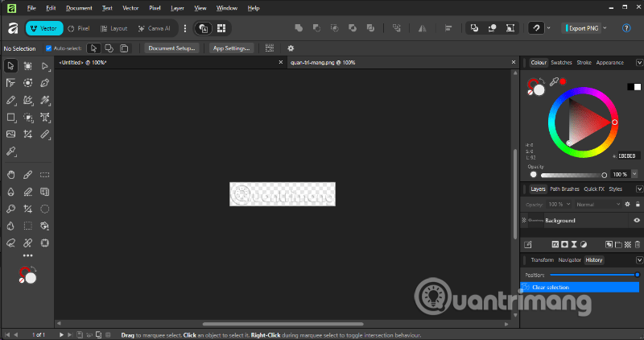The width and height of the screenshot is (644, 340).
Task: Select the Healing bandage tool
Action: 28,243
